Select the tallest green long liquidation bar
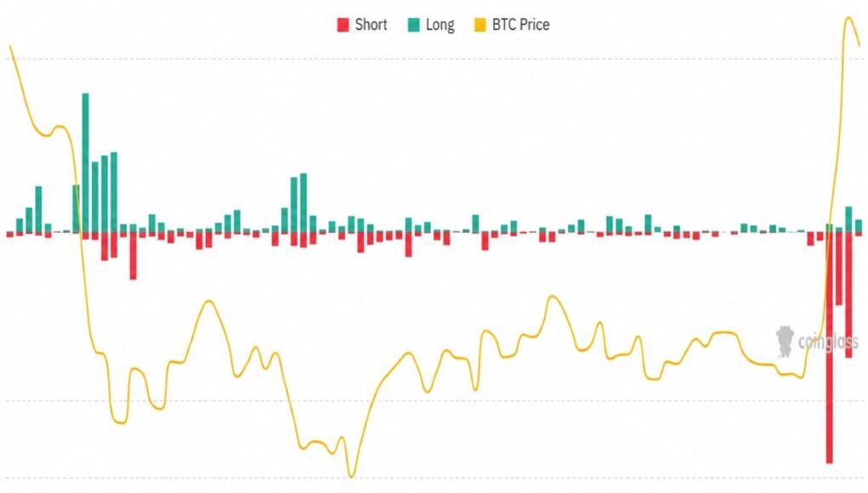This screenshot has width=868, height=493. tap(85, 162)
